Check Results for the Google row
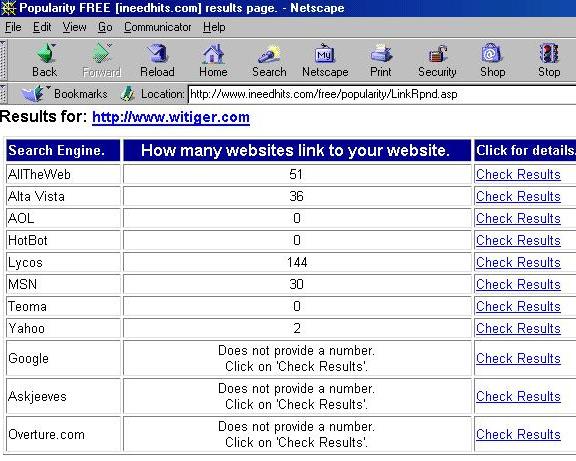 (518, 358)
